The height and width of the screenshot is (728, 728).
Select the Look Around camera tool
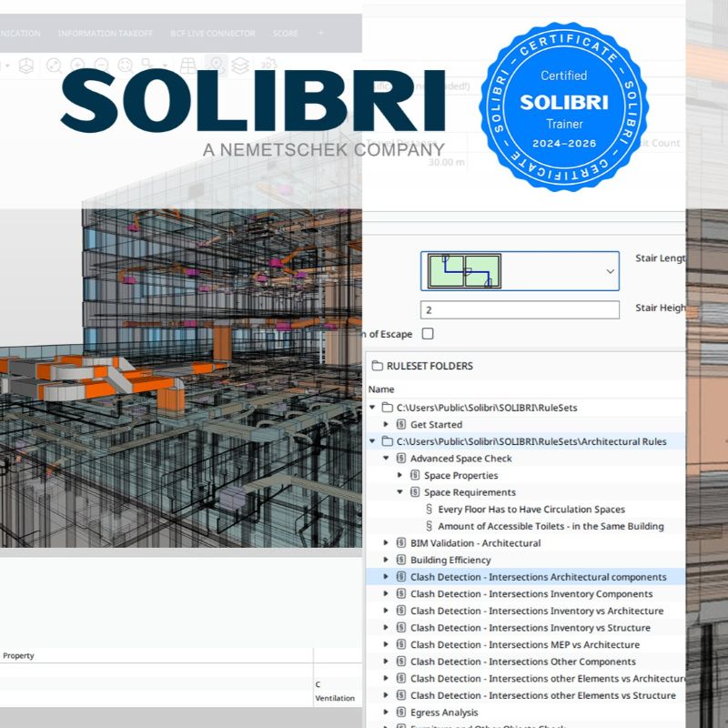pos(125,66)
